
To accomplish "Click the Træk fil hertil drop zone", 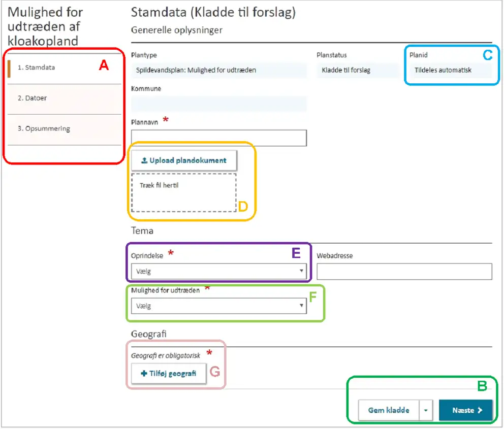I will (x=183, y=193).
